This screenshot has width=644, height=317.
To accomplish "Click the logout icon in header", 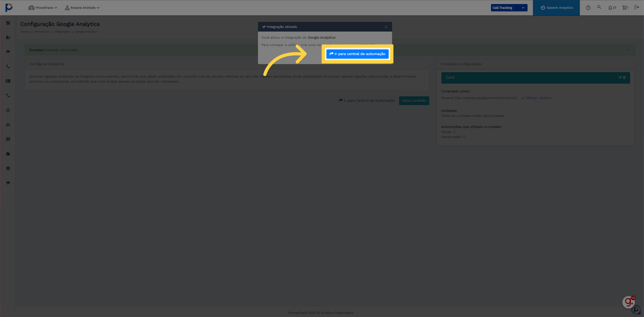I will pyautogui.click(x=637, y=7).
